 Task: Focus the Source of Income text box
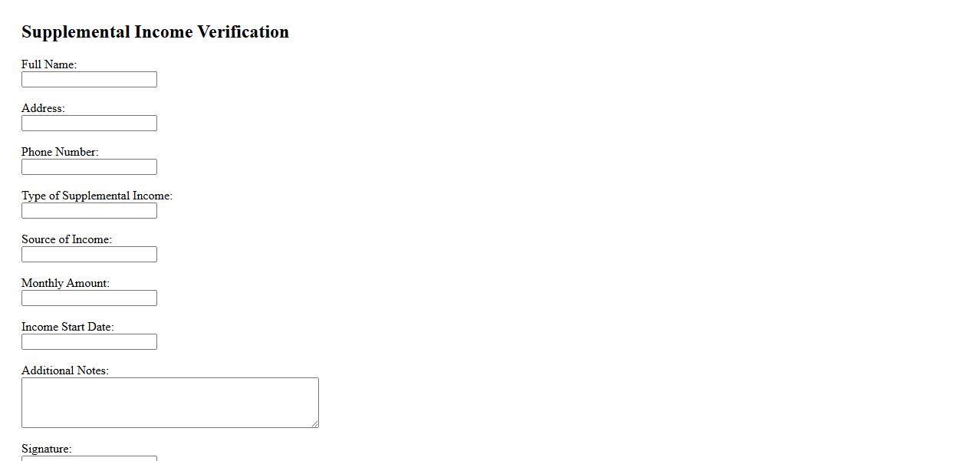89,255
